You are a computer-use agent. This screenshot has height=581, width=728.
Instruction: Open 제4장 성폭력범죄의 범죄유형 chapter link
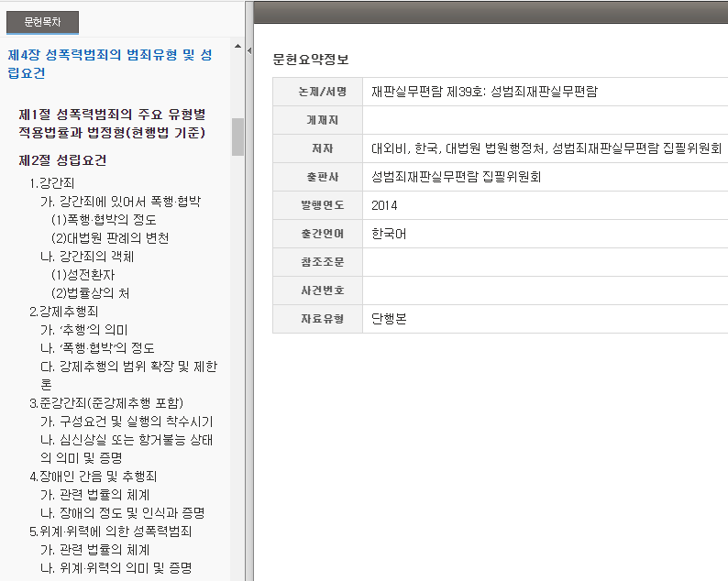coord(109,64)
